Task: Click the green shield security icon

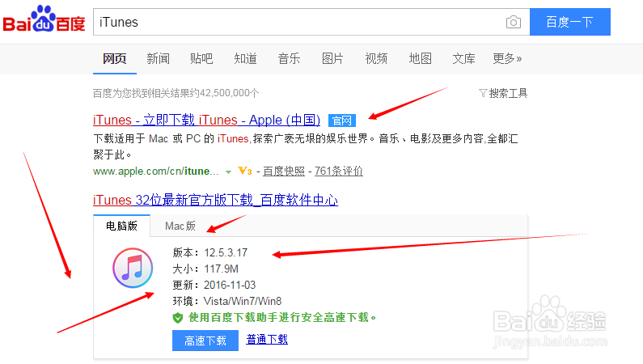Action: coord(178,318)
